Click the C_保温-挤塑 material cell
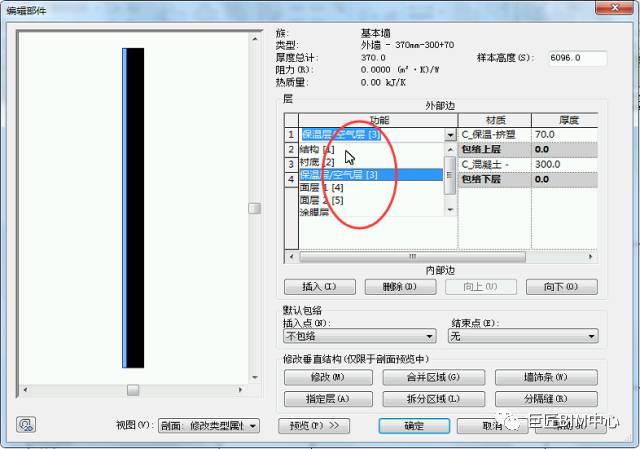The image size is (640, 449). [494, 135]
